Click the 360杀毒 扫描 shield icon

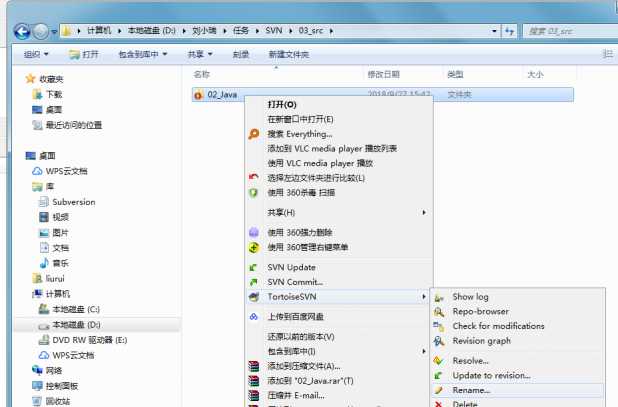254,193
